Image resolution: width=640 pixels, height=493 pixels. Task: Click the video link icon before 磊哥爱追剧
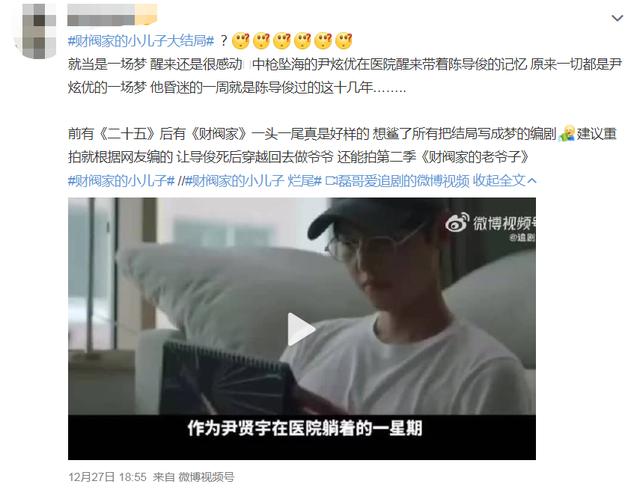[330, 181]
